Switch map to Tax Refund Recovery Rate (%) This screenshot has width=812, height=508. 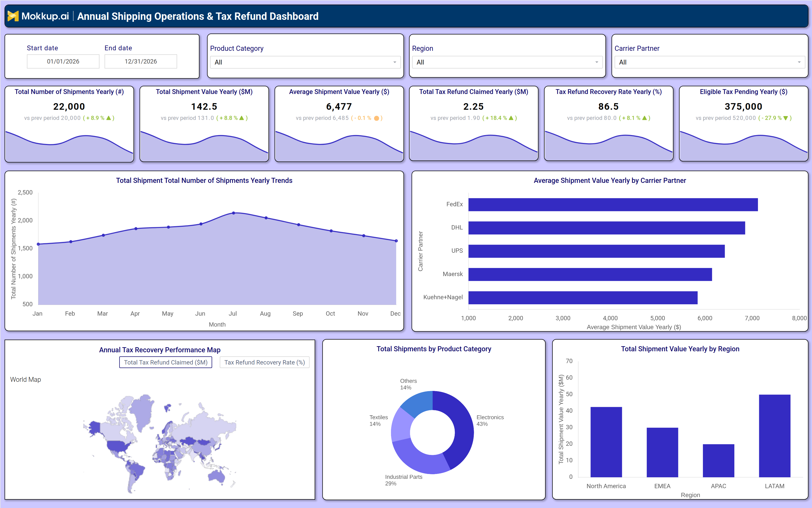point(264,362)
